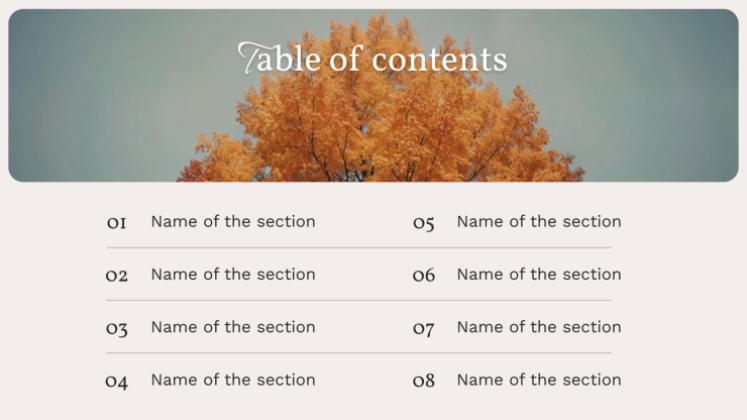Select the number 06

click(x=423, y=276)
